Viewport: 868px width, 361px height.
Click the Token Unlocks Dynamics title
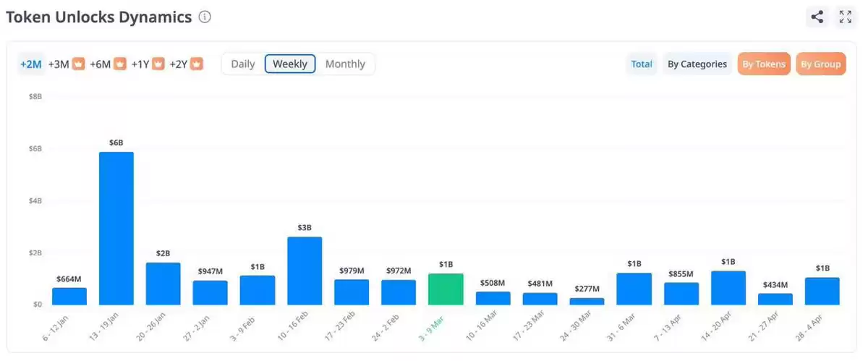click(x=99, y=17)
